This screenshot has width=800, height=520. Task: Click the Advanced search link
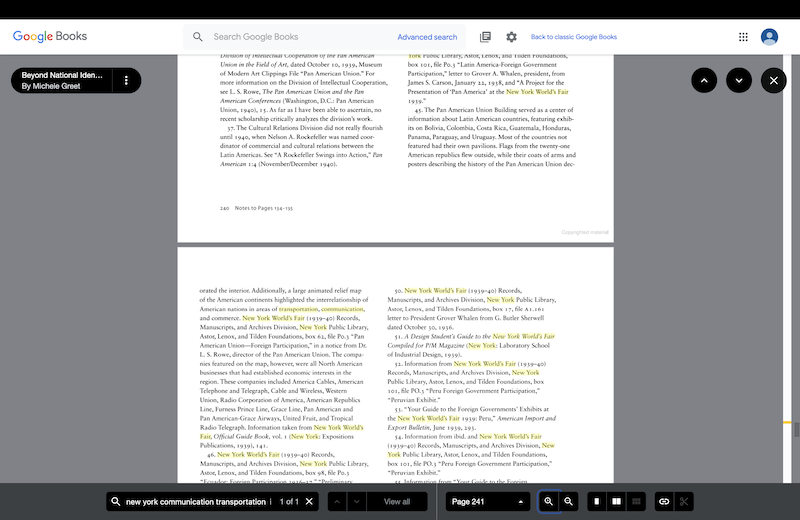pyautogui.click(x=427, y=37)
